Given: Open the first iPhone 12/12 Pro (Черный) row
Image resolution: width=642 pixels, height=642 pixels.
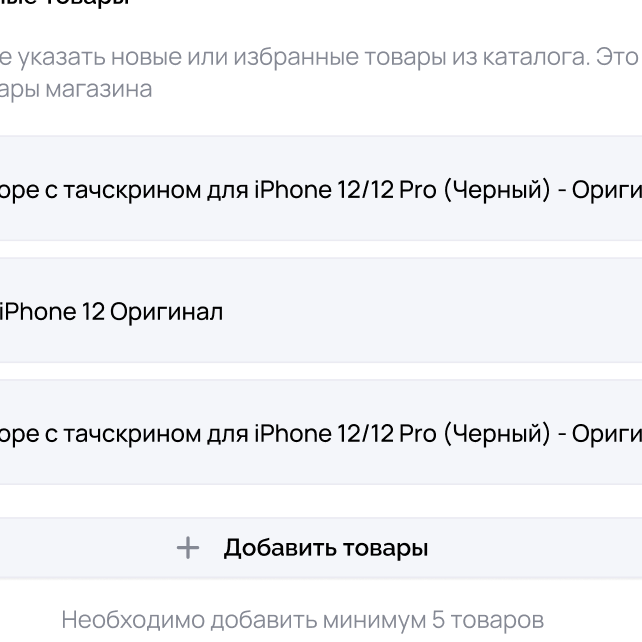Looking at the screenshot, I should coord(320,190).
